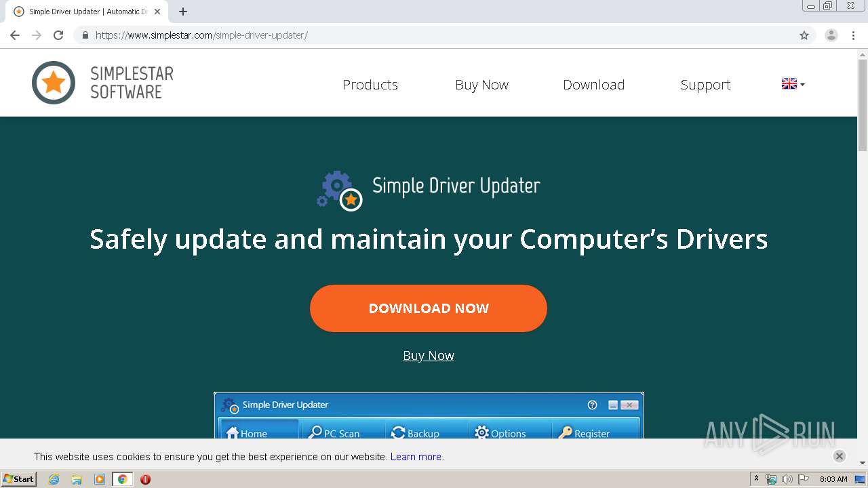Click the Chrome forward arrow

click(37, 35)
